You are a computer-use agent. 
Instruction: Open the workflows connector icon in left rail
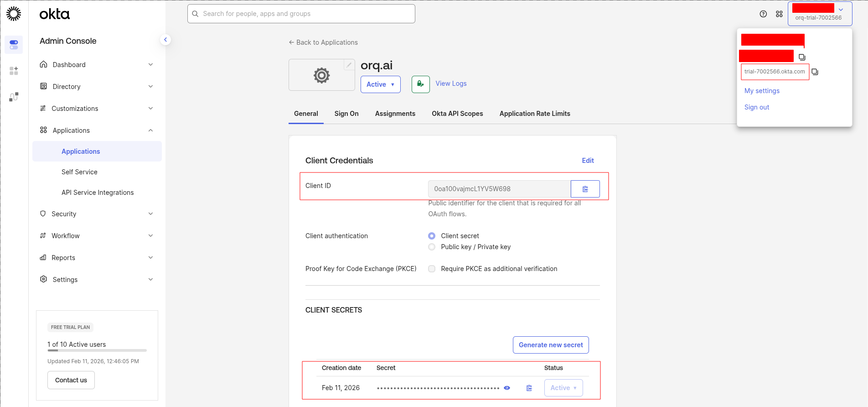pos(14,97)
